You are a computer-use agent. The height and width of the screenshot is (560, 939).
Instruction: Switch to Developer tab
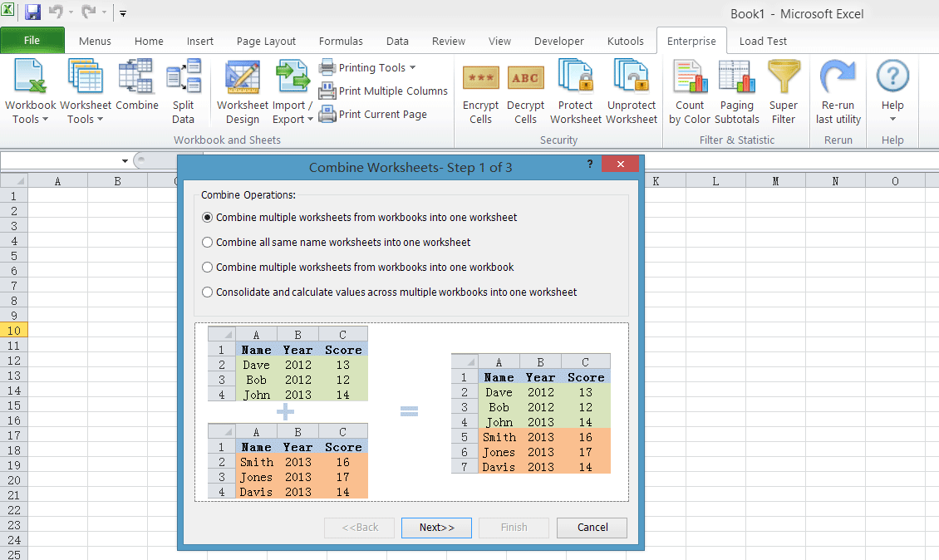click(x=558, y=42)
